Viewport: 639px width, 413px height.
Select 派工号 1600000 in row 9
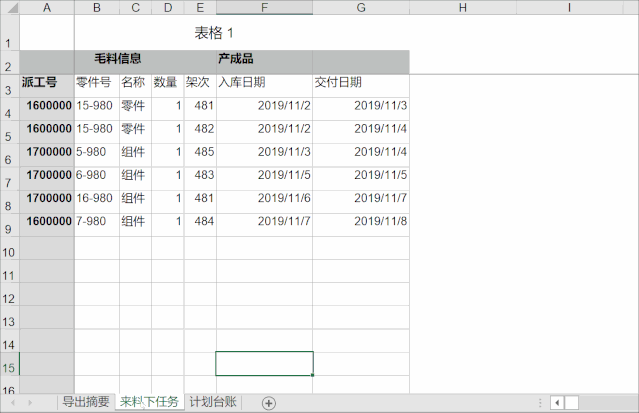47,225
